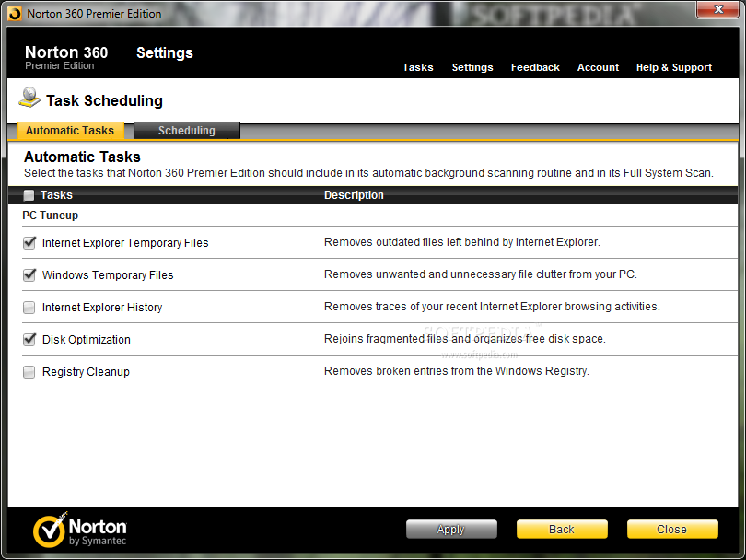This screenshot has height=560, width=746.
Task: Enable Internet Explorer History checkbox
Action: [29, 308]
